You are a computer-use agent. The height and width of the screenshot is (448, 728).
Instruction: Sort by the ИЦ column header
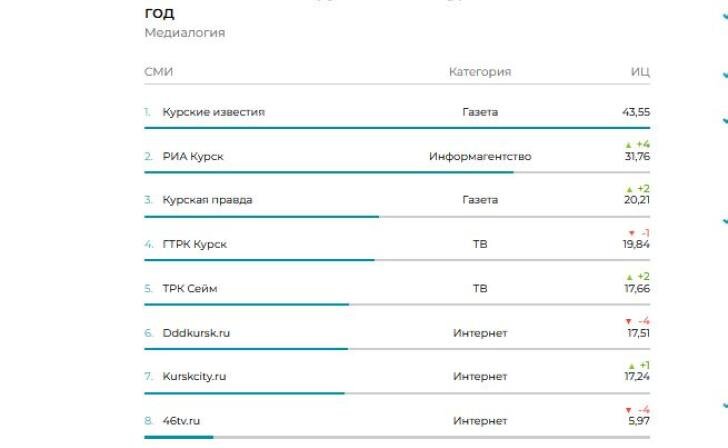[640, 72]
